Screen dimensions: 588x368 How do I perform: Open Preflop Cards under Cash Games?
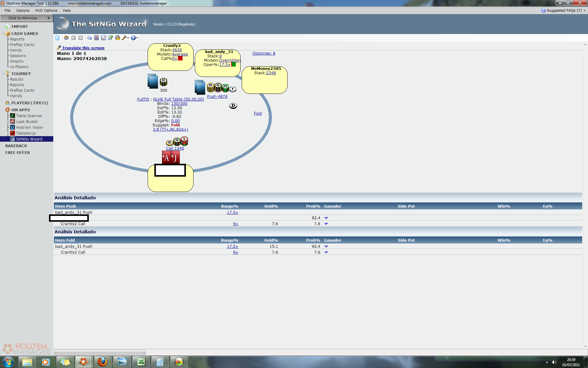coord(22,44)
